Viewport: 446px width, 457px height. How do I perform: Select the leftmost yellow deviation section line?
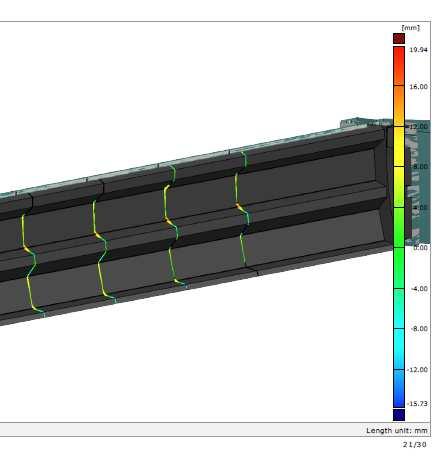(x=30, y=263)
